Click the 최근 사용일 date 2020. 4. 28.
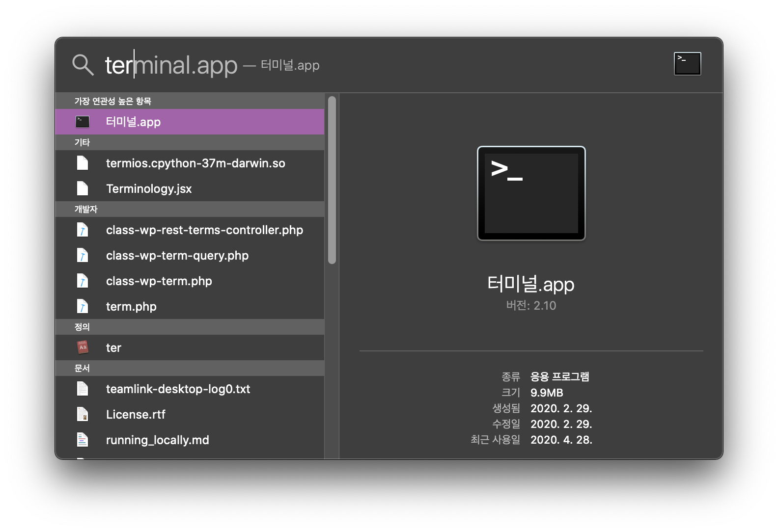This screenshot has height=532, width=778. click(561, 440)
